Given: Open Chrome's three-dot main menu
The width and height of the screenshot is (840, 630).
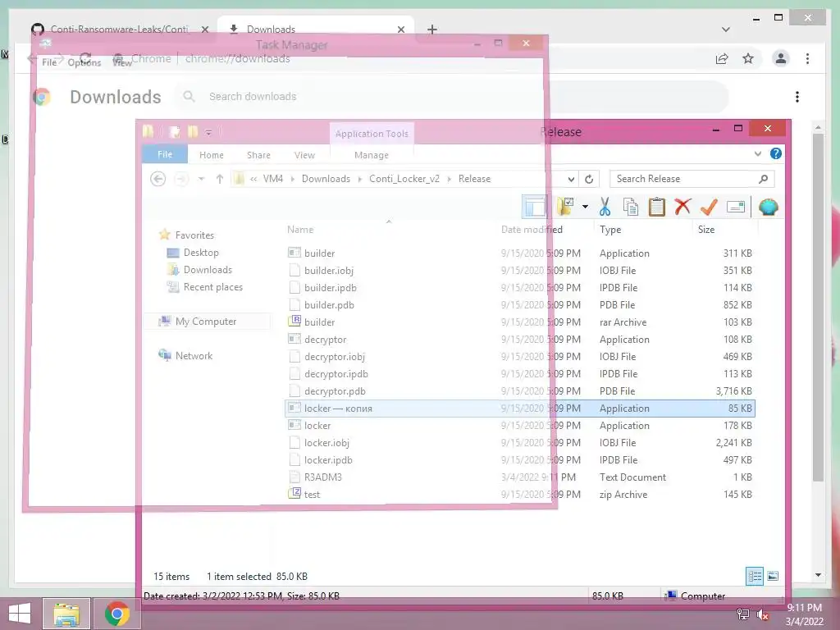Looking at the screenshot, I should coord(807,59).
